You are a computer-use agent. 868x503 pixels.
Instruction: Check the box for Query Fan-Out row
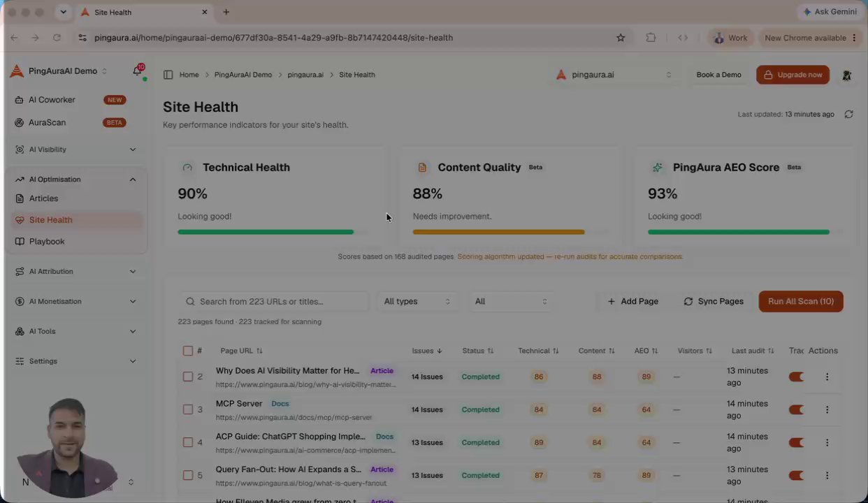point(188,475)
